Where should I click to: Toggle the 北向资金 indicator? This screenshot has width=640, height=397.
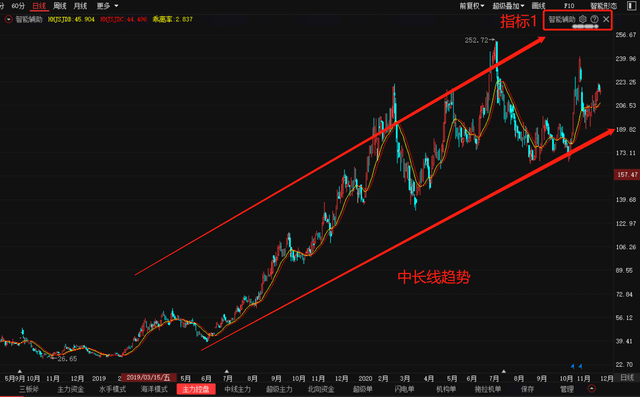coord(321,389)
